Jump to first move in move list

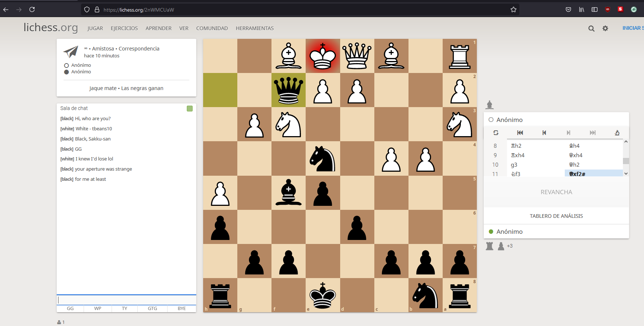pos(520,133)
